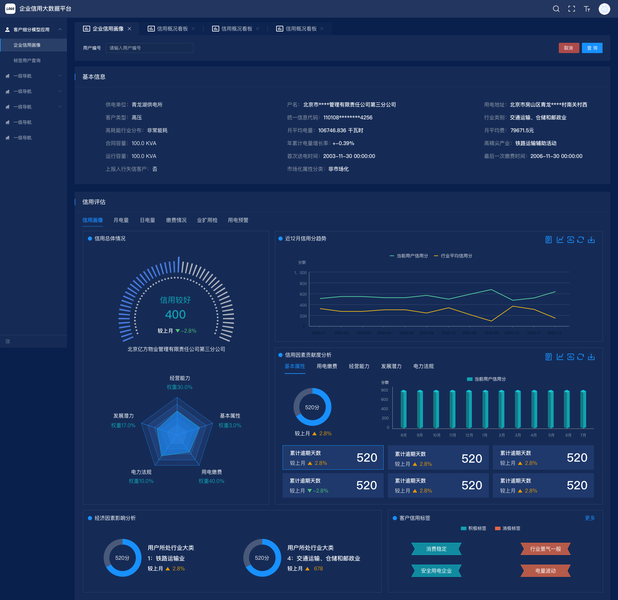Open 更多 link in 客户信用标签
Viewport: 618px width, 600px height.
pyautogui.click(x=590, y=518)
